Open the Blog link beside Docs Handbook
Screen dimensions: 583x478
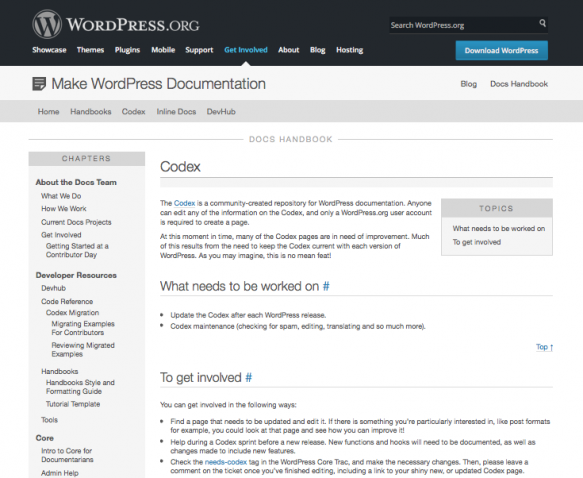pos(468,84)
